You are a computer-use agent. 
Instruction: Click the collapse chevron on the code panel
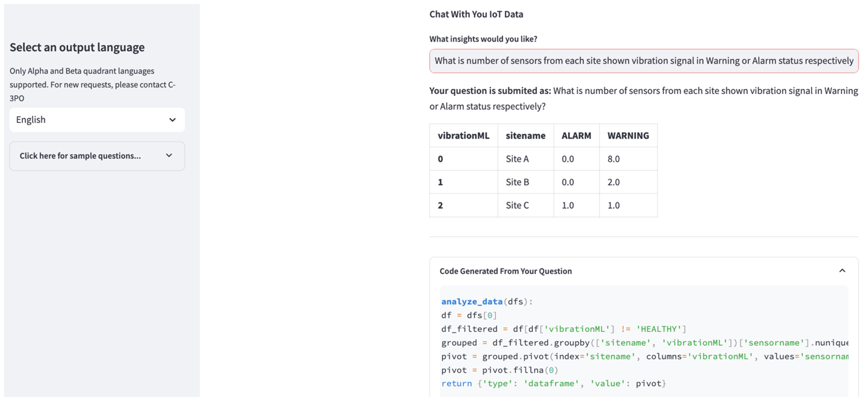842,271
